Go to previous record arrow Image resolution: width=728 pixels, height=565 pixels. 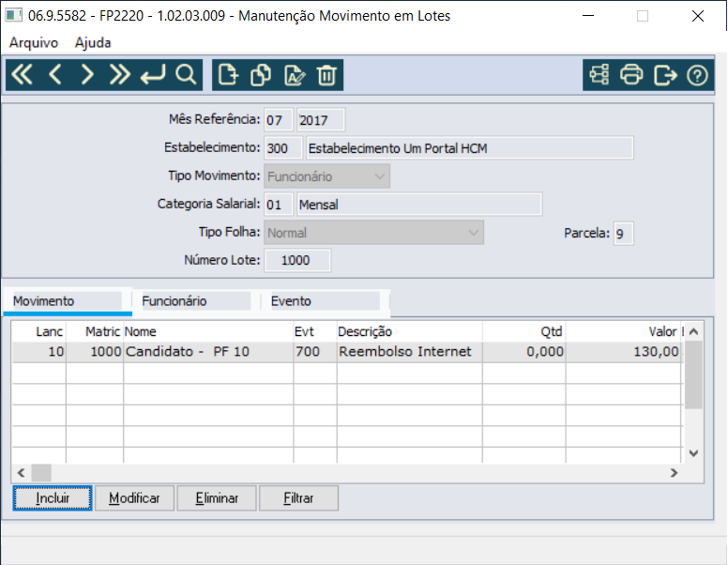click(55, 75)
